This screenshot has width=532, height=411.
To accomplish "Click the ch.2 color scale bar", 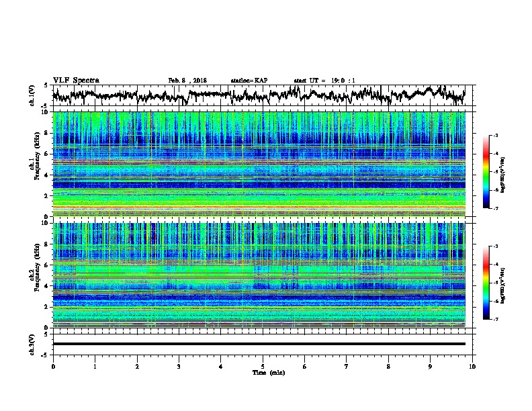I will click(486, 283).
